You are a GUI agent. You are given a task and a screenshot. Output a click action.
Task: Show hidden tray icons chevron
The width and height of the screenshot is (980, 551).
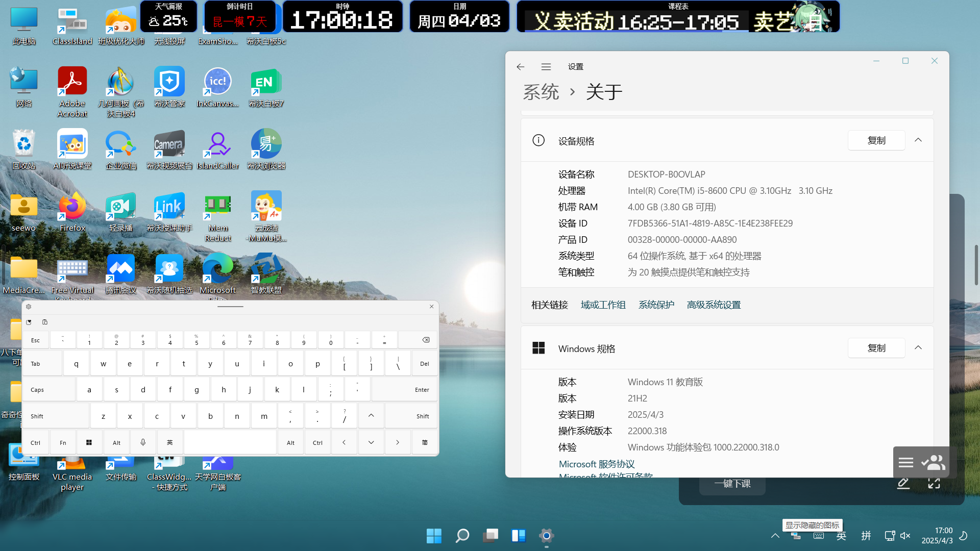pos(775,536)
